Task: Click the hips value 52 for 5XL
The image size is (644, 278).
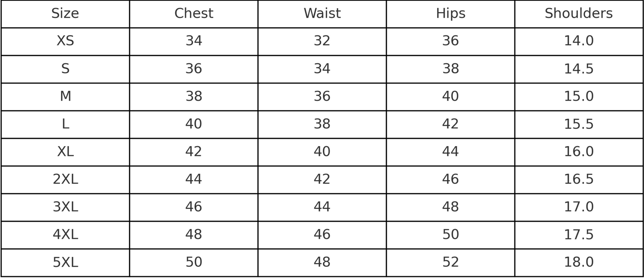Action: click(450, 262)
